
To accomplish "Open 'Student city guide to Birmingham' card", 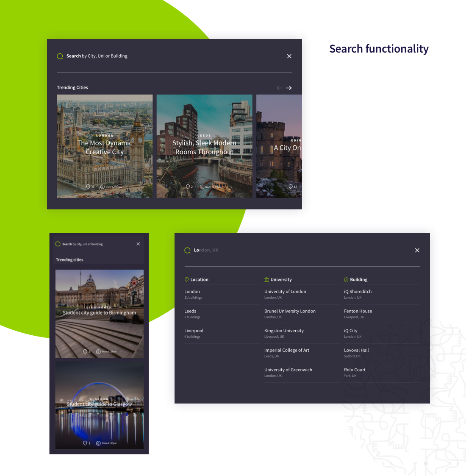I will click(100, 314).
